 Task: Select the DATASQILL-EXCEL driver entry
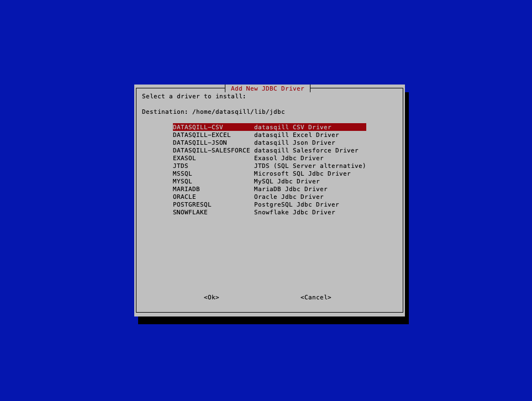tap(201, 134)
